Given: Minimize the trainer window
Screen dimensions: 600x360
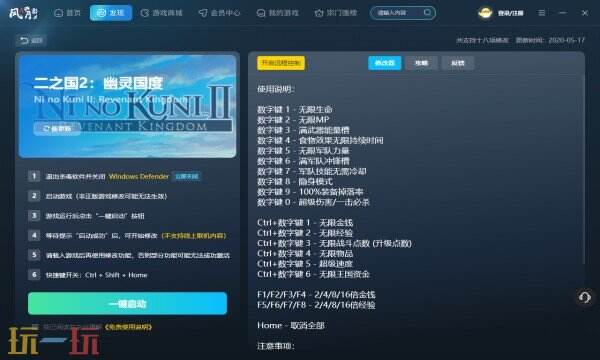Looking at the screenshot, I should [x=562, y=13].
